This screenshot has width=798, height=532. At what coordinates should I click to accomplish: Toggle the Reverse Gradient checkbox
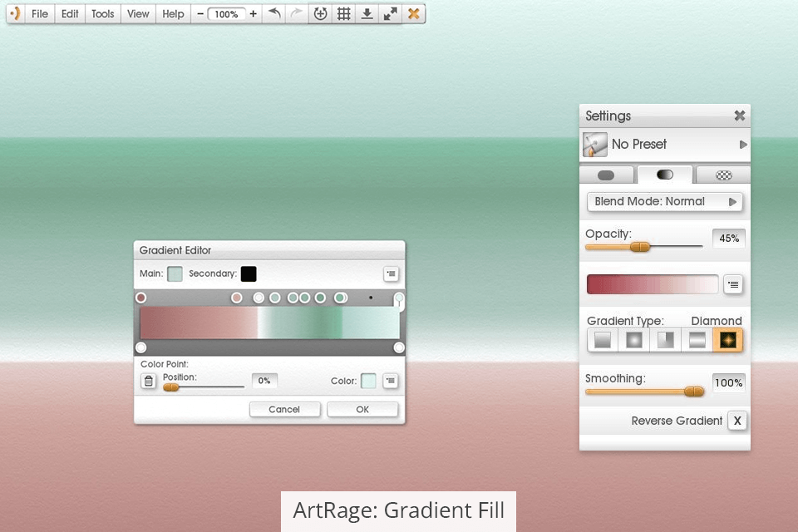pos(737,421)
